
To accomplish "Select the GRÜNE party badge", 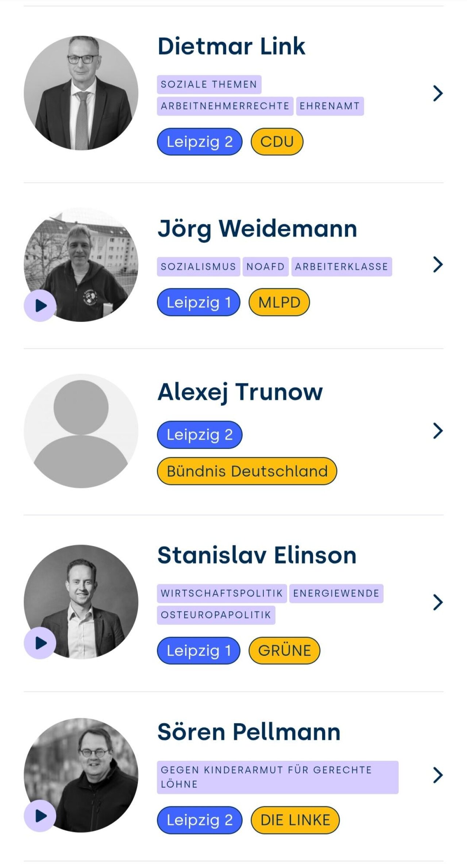I will click(x=284, y=650).
